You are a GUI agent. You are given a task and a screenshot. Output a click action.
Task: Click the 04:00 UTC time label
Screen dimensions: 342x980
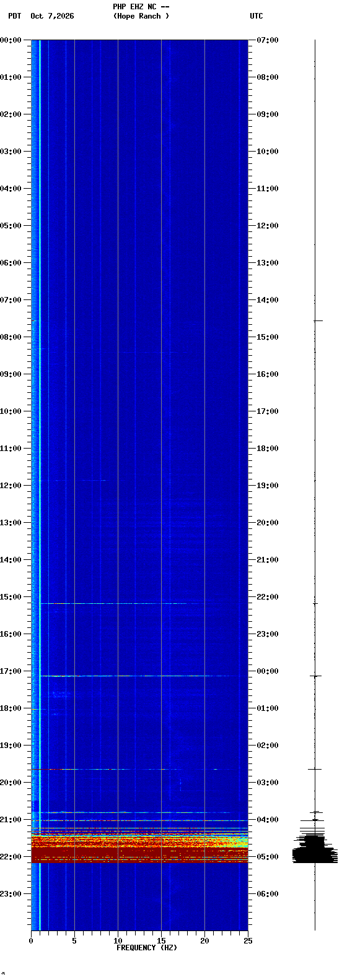click(268, 820)
